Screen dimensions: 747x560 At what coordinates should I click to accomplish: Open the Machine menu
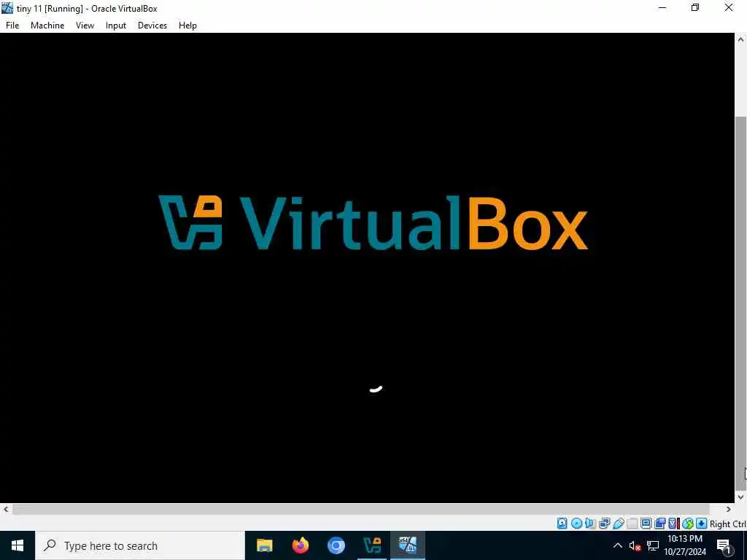coord(47,26)
